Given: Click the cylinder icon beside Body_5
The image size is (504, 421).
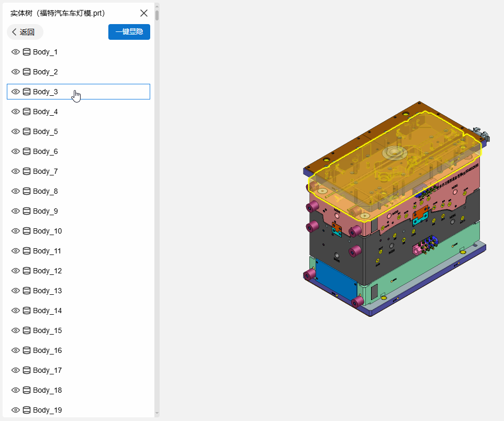Looking at the screenshot, I should 27,131.
